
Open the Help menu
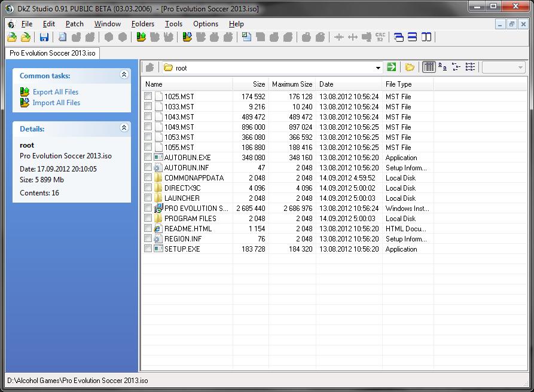click(x=236, y=24)
